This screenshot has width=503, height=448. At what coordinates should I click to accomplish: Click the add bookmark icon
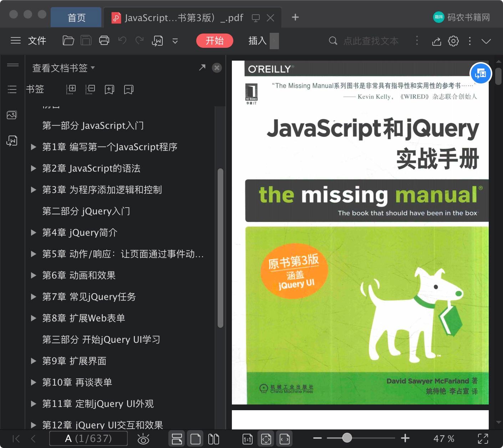[110, 89]
